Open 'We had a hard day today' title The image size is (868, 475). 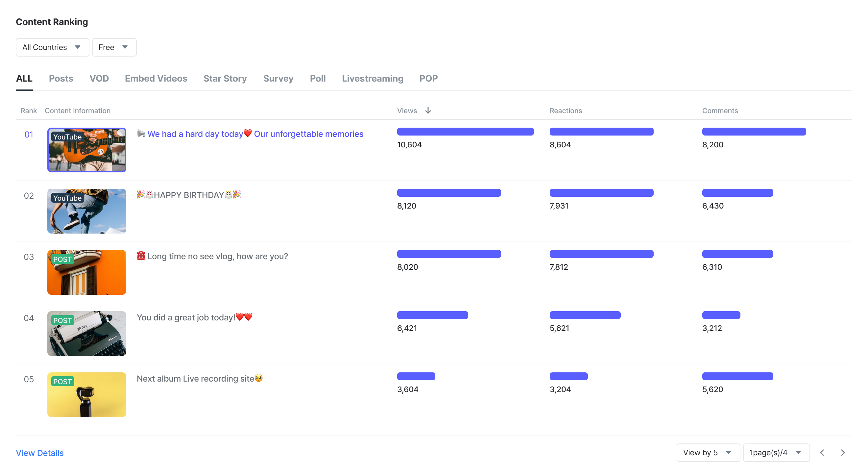coord(250,134)
